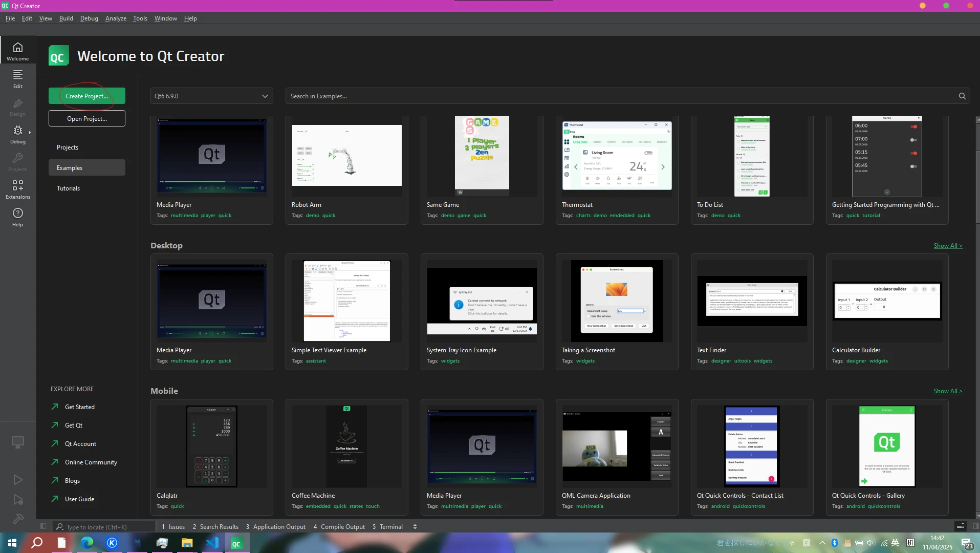
Task: Open Extensions mode in sidebar
Action: (x=18, y=189)
